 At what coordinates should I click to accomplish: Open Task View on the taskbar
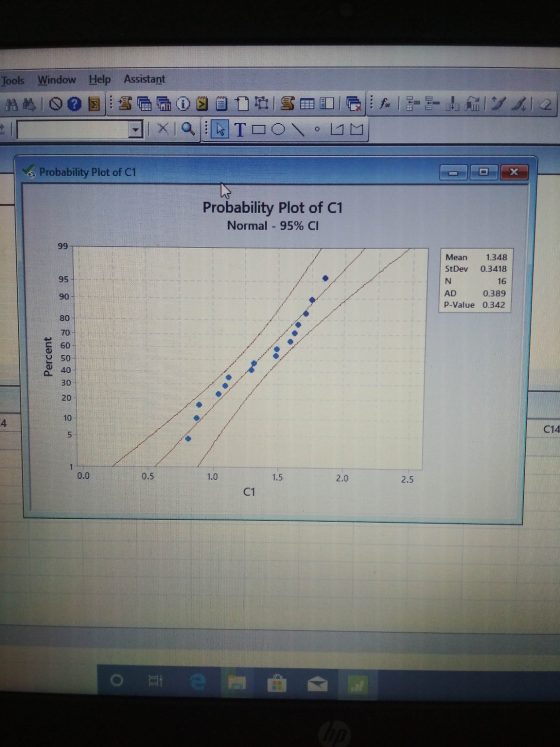pyautogui.click(x=155, y=681)
